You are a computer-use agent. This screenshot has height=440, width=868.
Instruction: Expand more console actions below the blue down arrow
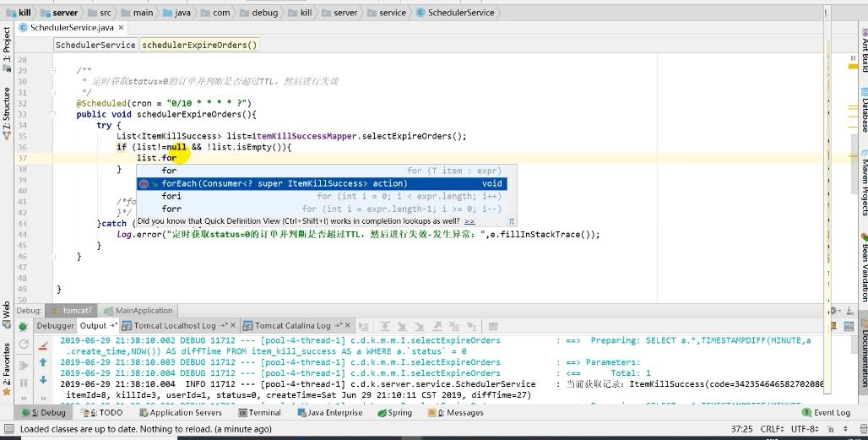click(x=43, y=398)
